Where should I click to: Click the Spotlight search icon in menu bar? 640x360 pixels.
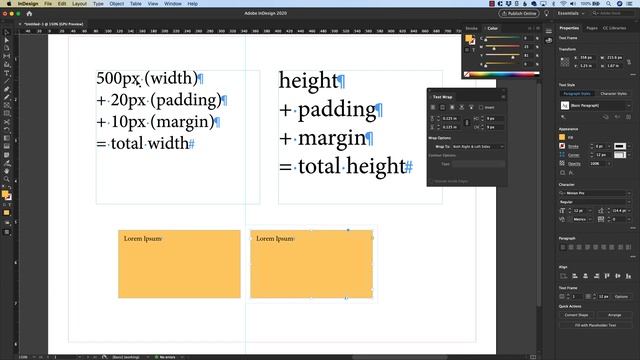point(609,4)
